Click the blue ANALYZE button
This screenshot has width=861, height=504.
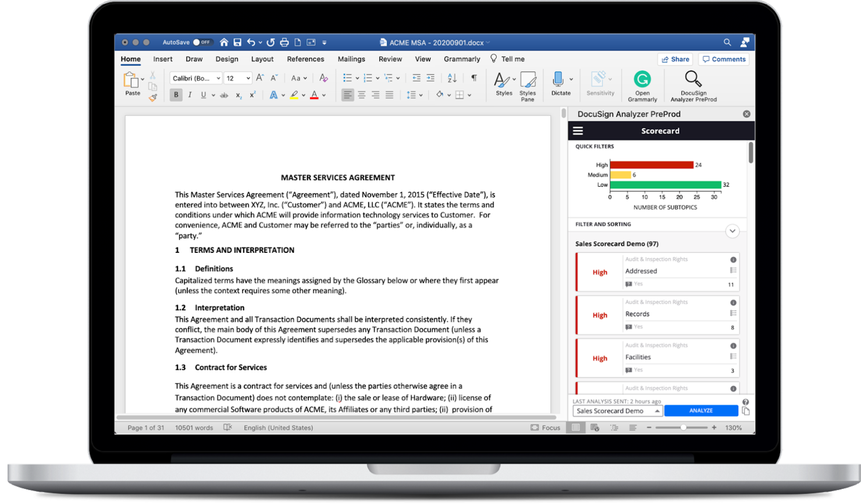[x=701, y=410]
